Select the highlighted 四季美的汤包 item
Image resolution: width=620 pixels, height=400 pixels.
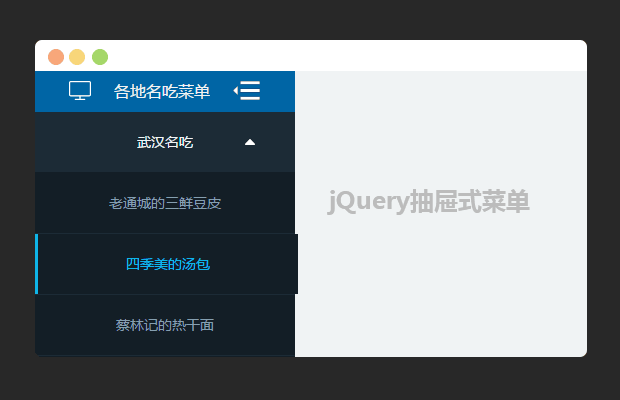click(x=166, y=264)
